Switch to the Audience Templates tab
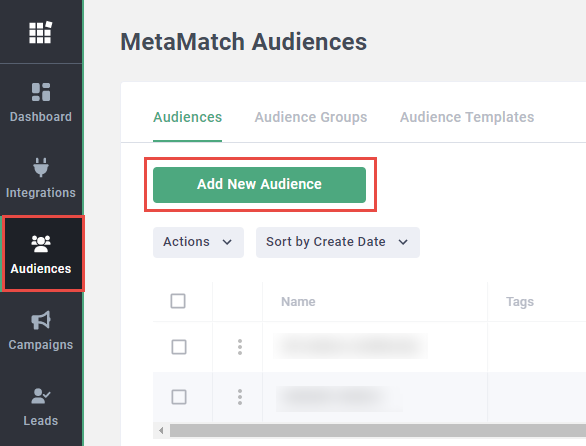This screenshot has height=446, width=586. coord(467,117)
